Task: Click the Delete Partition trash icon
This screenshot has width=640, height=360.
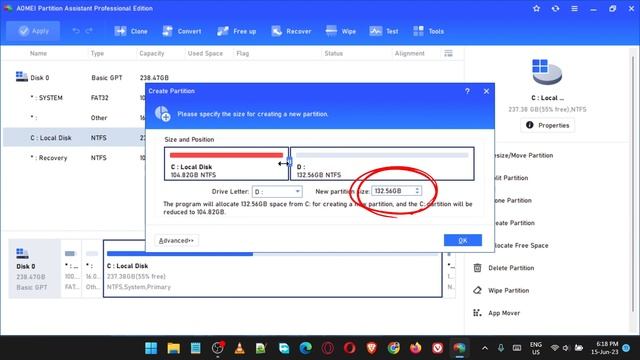Action: pos(477,268)
